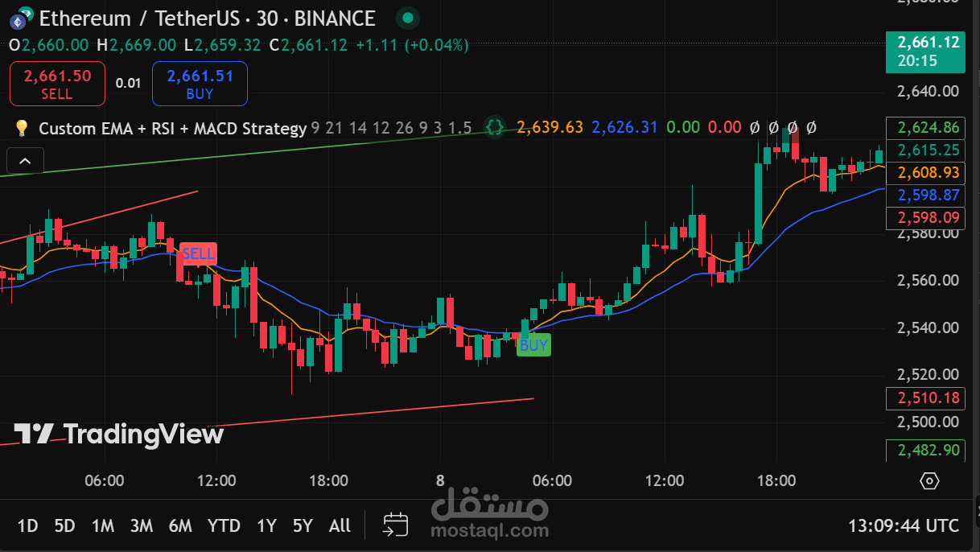Click the blue BUY 2,661.51 button
Viewport: 980px width, 552px height.
200,84
